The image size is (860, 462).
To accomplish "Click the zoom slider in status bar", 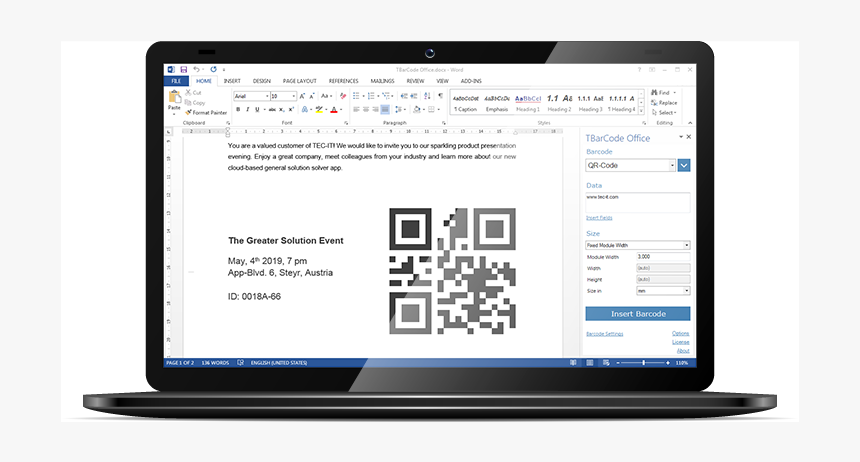I will point(643,363).
